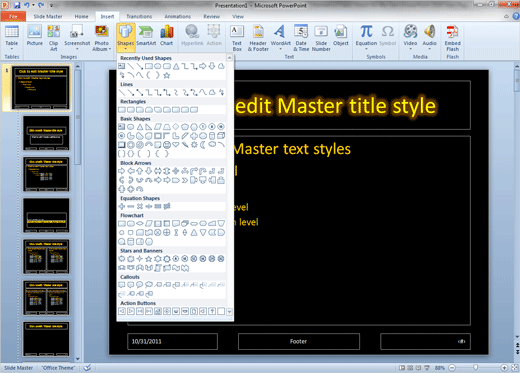Click the Zoom percentage in status bar
This screenshot has width=520, height=373.
pos(440,368)
